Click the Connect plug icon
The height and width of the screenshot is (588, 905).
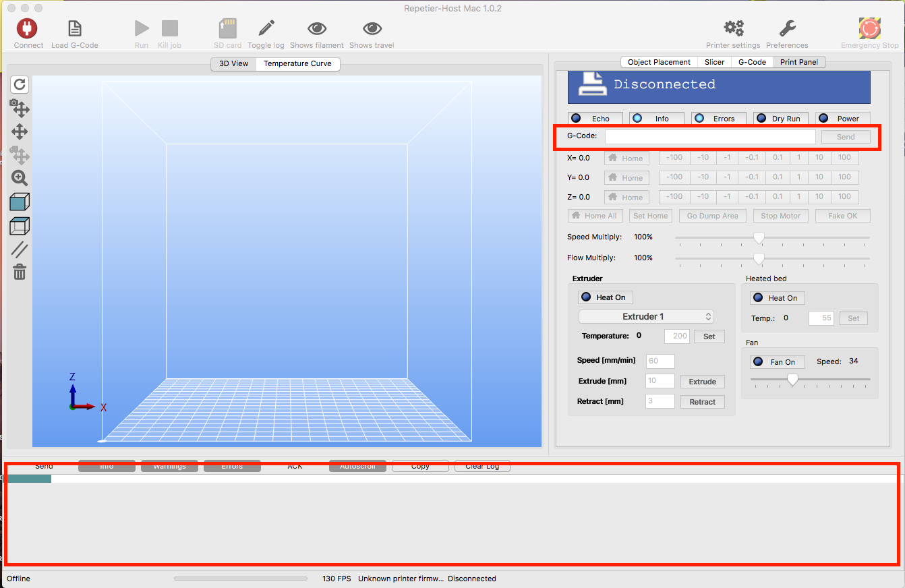(28, 28)
